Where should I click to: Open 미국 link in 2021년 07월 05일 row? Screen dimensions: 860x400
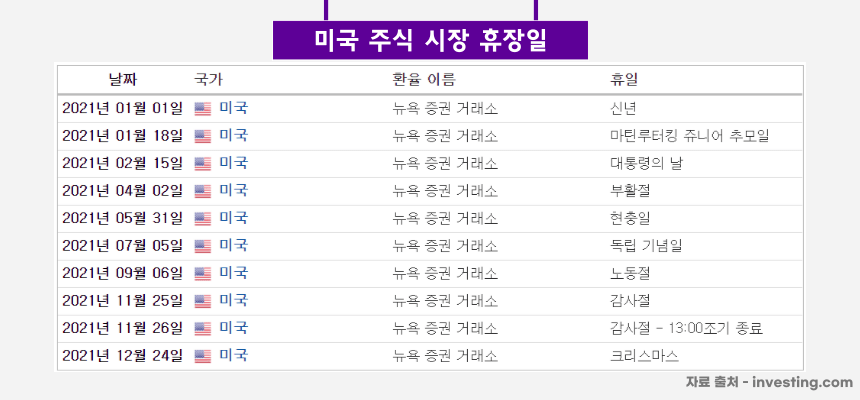tap(234, 246)
